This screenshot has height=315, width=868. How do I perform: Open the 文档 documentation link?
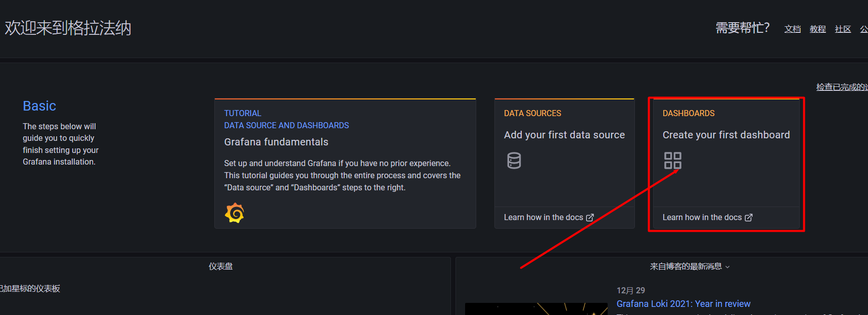792,29
